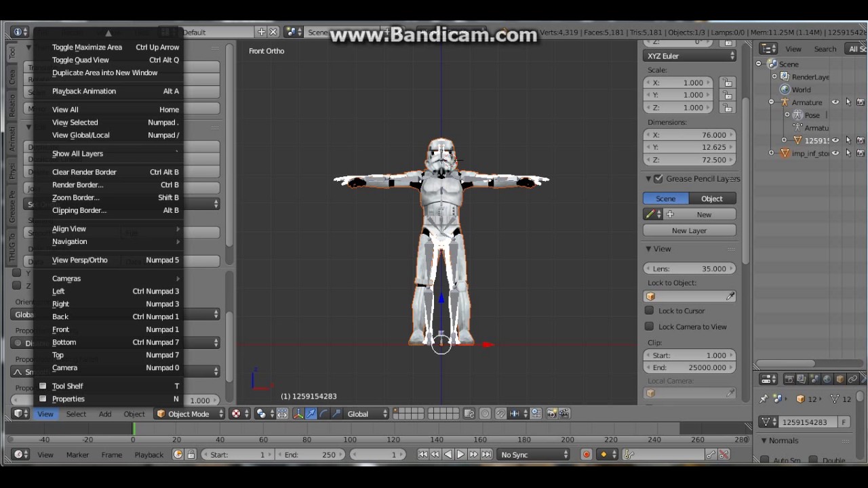This screenshot has width=868, height=488.
Task: Click the Scene grease pencil source button
Action: (666, 199)
